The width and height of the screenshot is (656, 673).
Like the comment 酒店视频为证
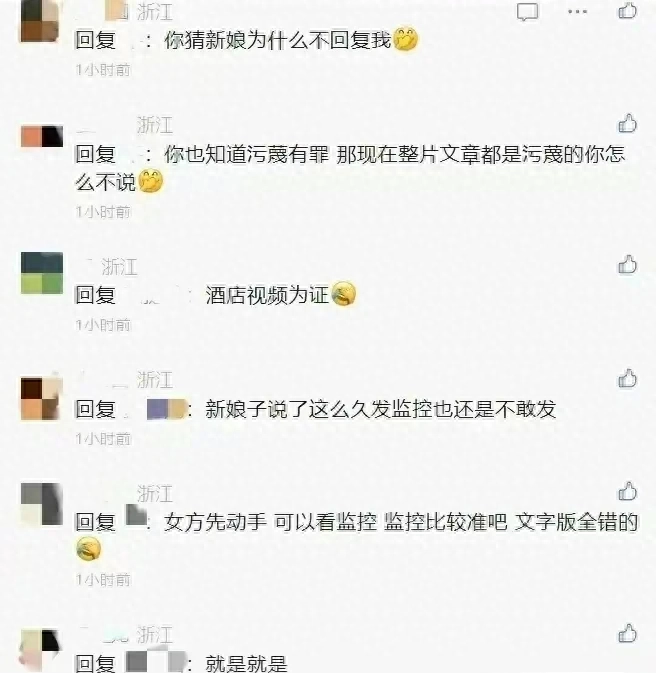[x=627, y=264]
